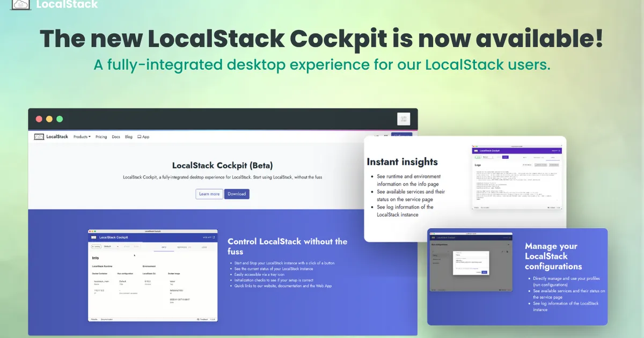The width and height of the screenshot is (644, 338).
Task: Expand the Products dropdown in the navbar
Action: coord(82,137)
